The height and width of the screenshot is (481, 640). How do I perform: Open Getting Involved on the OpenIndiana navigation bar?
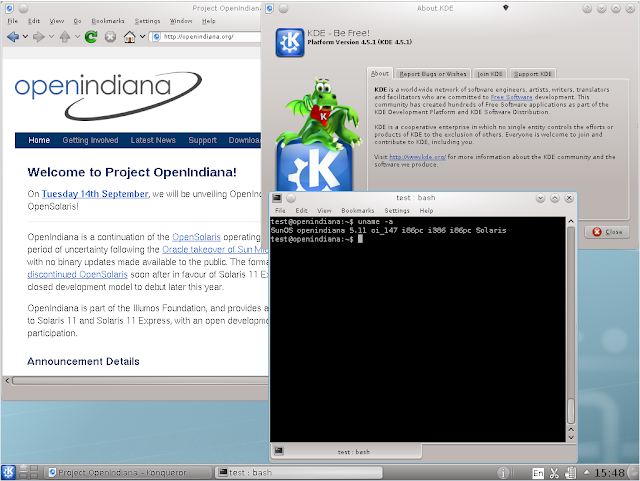coord(90,140)
